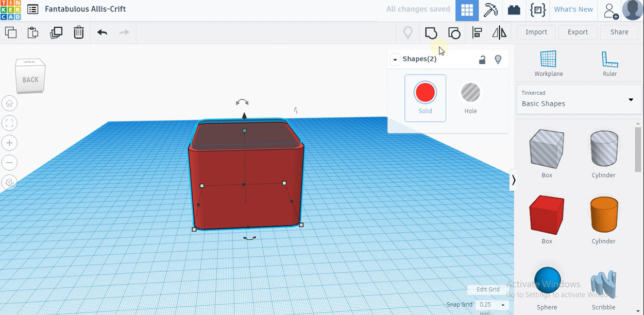644x315 pixels.
Task: Toggle visibility lightbulb in Shapes panel
Action: click(x=498, y=60)
